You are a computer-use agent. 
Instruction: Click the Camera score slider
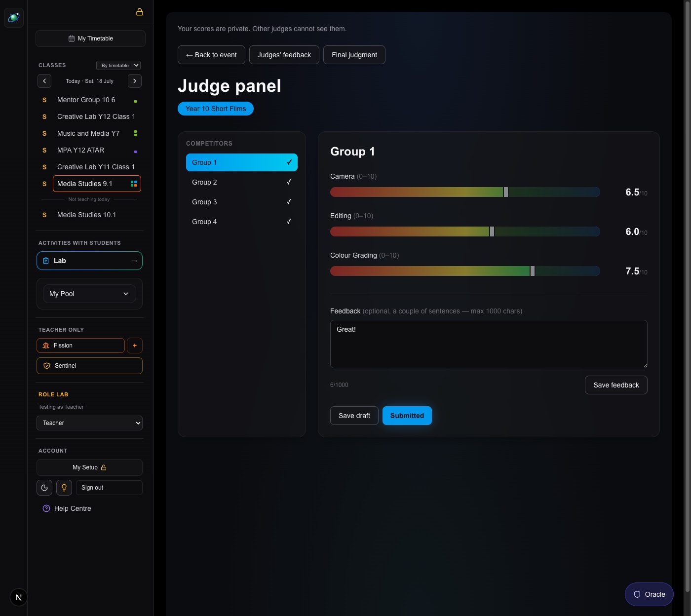tap(465, 192)
